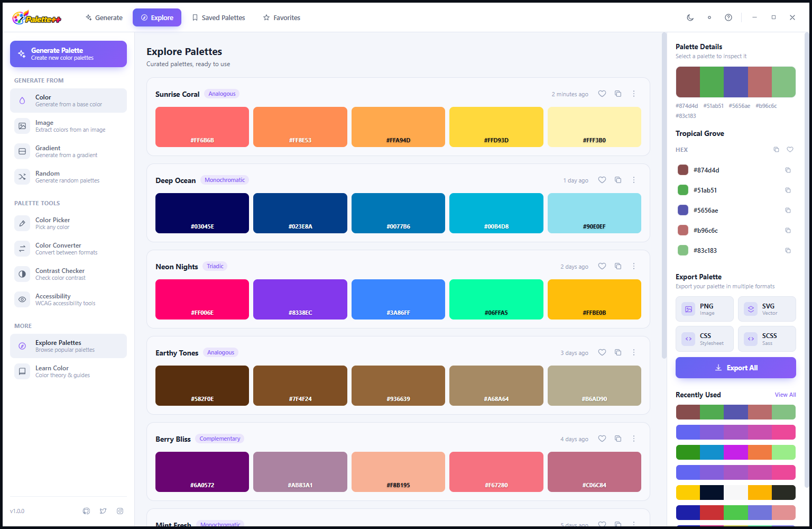Image resolution: width=812 pixels, height=529 pixels.
Task: Open the Color Picker tool
Action: (68, 223)
